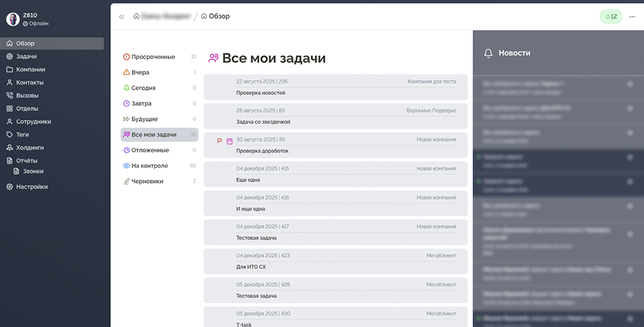Click the Холдинги icon in sidebar

click(x=9, y=148)
